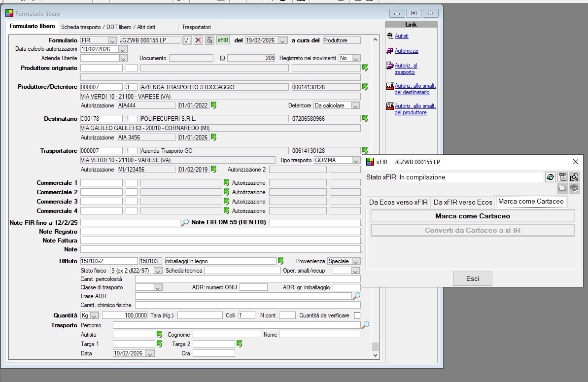Click the green arrow next to the Autista field

(159, 335)
